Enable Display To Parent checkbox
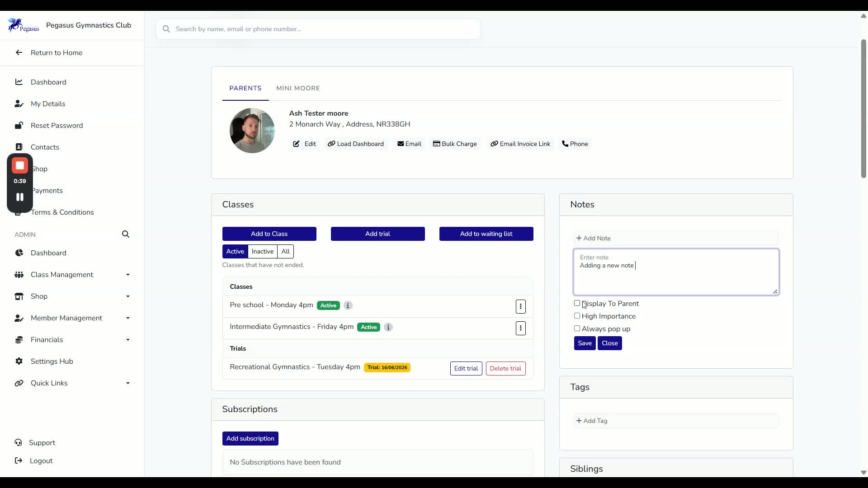The width and height of the screenshot is (868, 488). coord(577,303)
